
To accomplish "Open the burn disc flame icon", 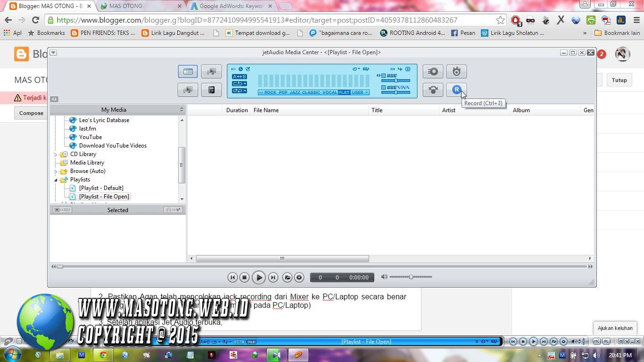I will point(456,72).
